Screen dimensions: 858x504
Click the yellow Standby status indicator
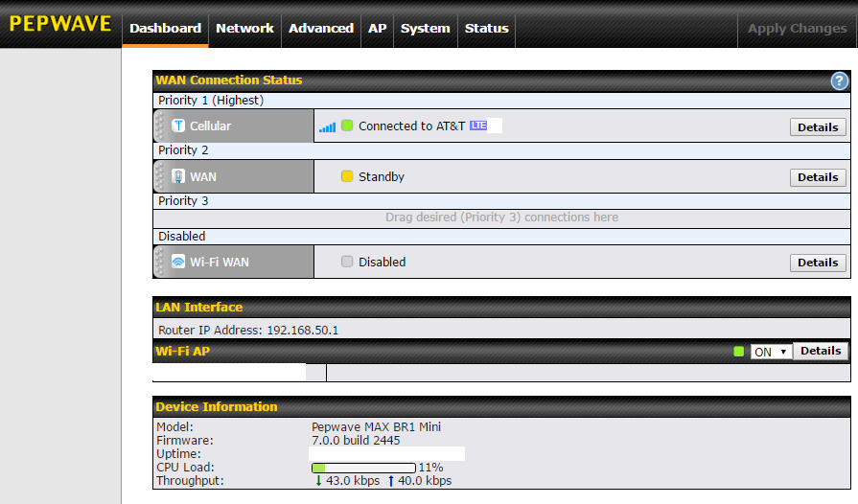click(x=347, y=176)
